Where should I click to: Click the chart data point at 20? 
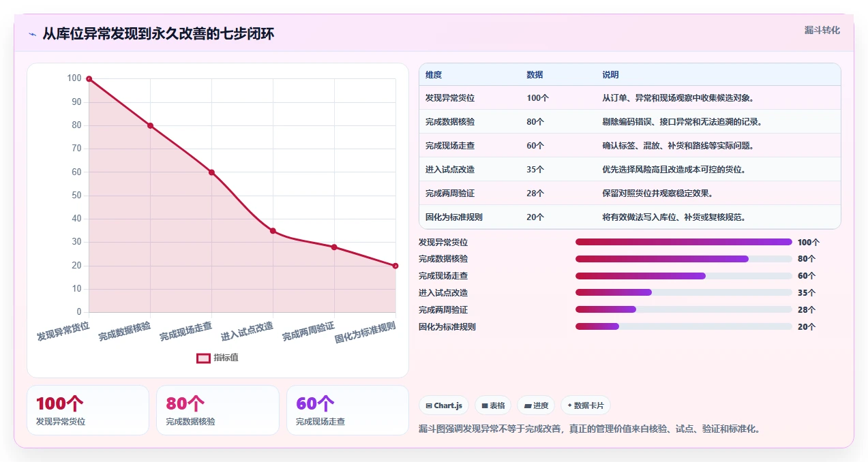point(395,266)
